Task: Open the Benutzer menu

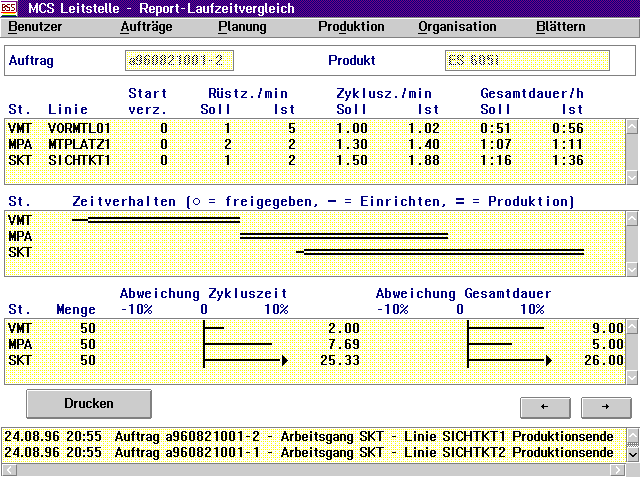Action: click(35, 27)
